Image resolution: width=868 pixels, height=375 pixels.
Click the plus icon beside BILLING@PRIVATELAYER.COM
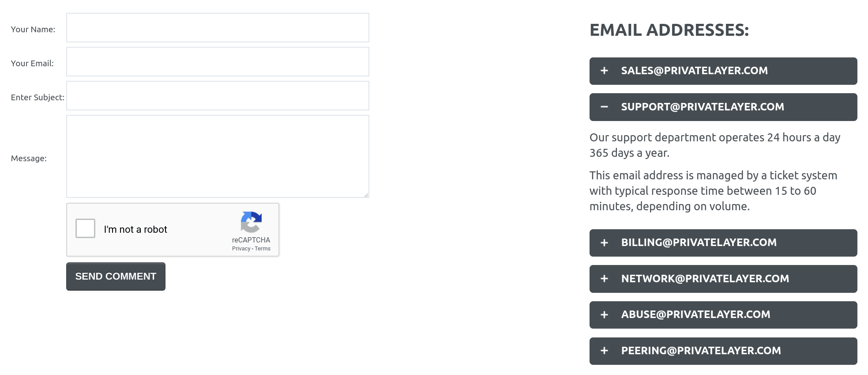tap(604, 242)
